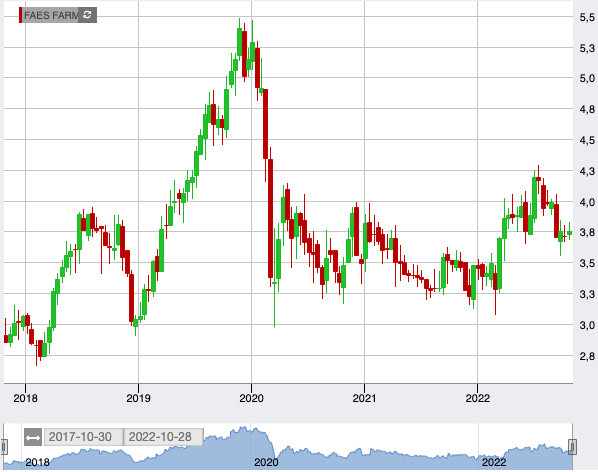This screenshot has width=598, height=472.
Task: Click the refresh icon beside FAES FARM
Action: point(87,15)
